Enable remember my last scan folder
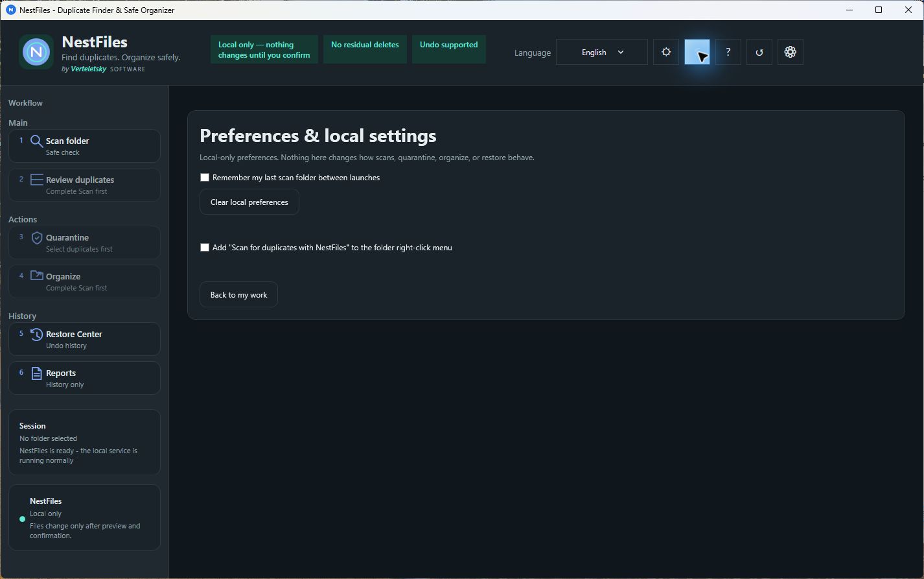Image resolution: width=924 pixels, height=579 pixels. coord(205,177)
